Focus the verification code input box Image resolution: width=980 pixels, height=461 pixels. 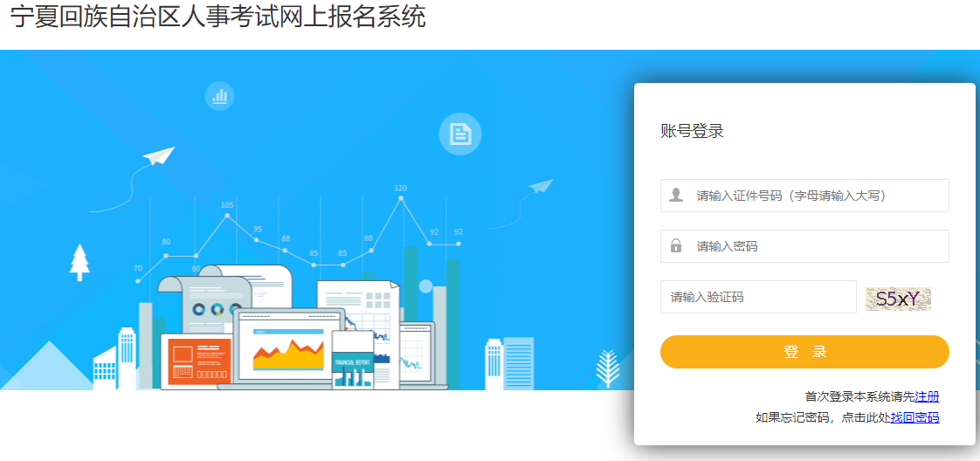[758, 297]
